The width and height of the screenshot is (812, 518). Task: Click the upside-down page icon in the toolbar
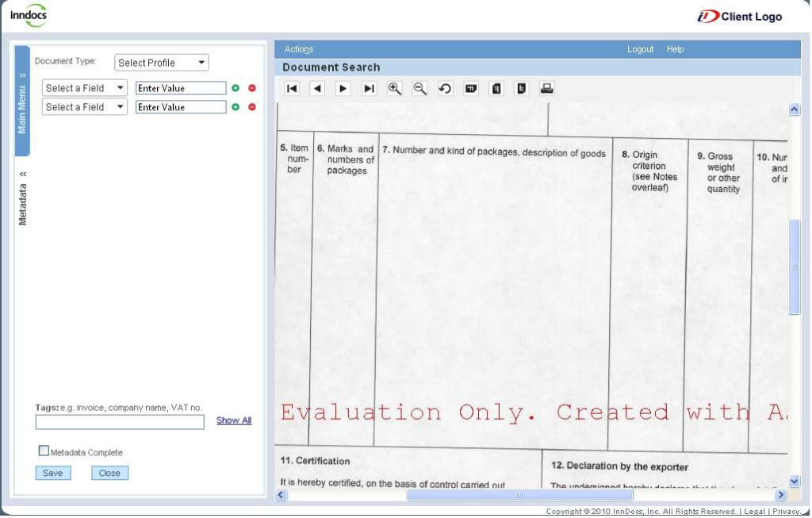coord(522,89)
